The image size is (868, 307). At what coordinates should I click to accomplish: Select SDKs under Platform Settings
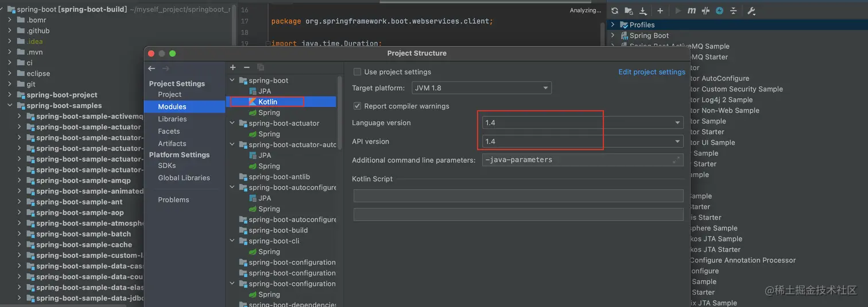167,166
